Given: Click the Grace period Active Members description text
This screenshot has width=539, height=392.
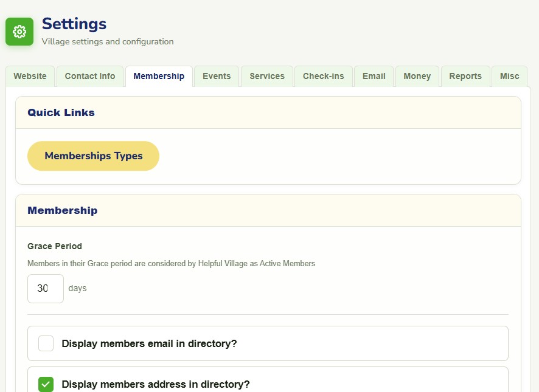Looking at the screenshot, I should [x=171, y=264].
